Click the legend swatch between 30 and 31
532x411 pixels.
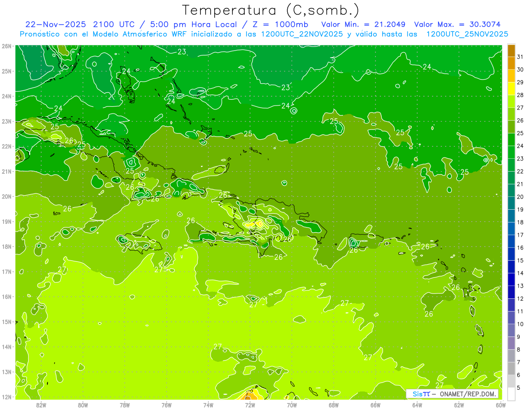pyautogui.click(x=511, y=63)
